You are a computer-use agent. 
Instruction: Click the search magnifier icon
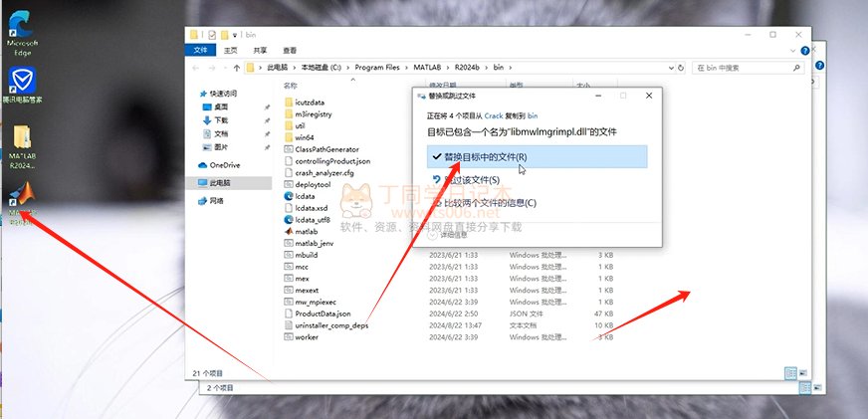tap(796, 68)
